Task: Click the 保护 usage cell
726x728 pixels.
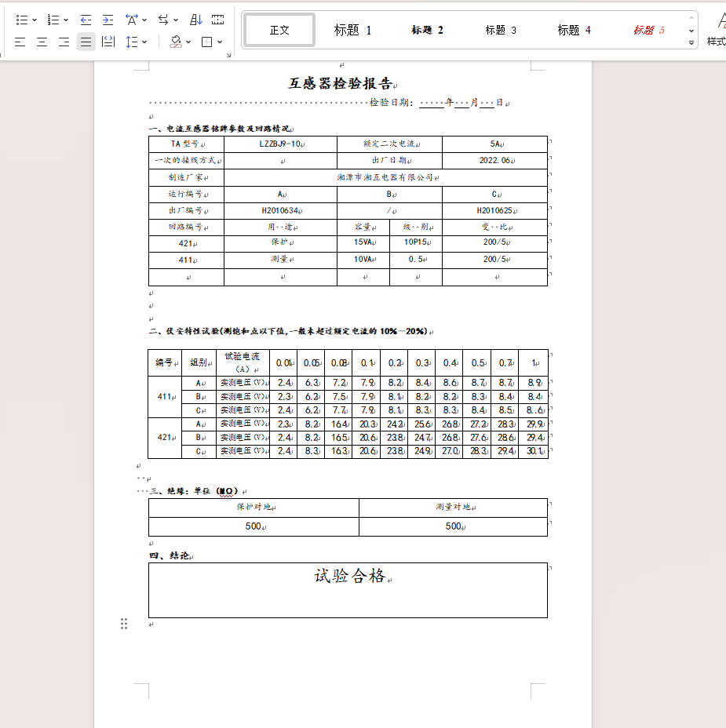Action: point(280,242)
